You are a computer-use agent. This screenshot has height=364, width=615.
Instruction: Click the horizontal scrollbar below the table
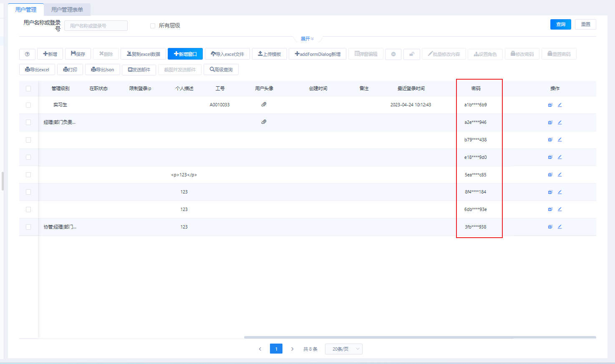point(420,337)
